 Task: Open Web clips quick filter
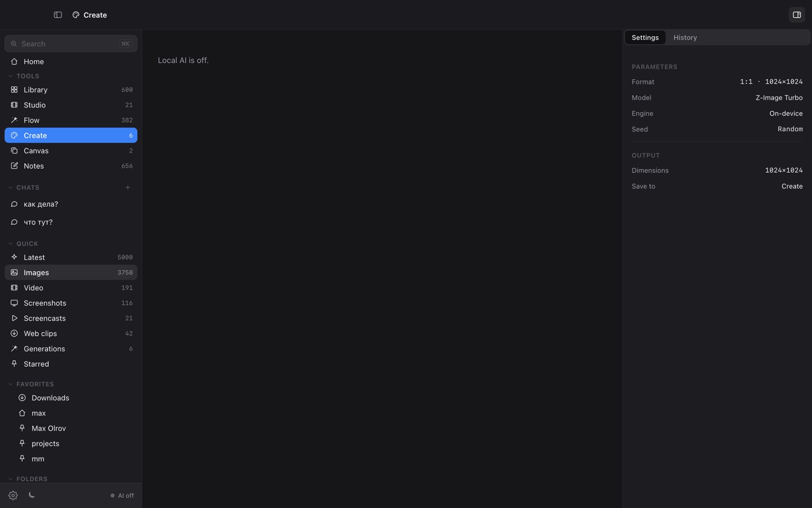click(x=71, y=333)
